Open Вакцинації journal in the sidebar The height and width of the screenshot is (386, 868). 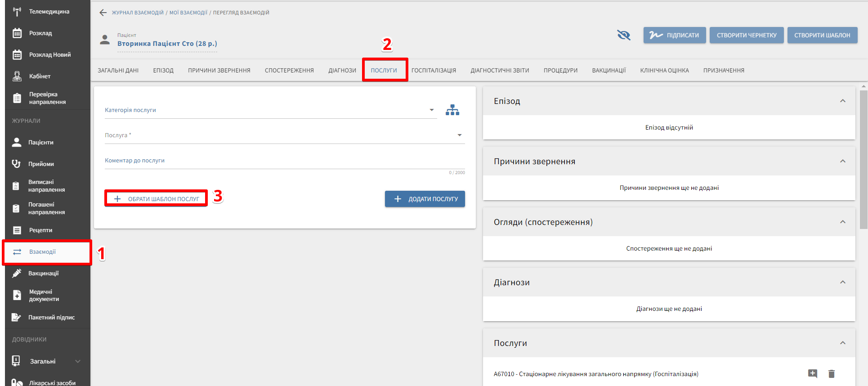[x=43, y=273]
